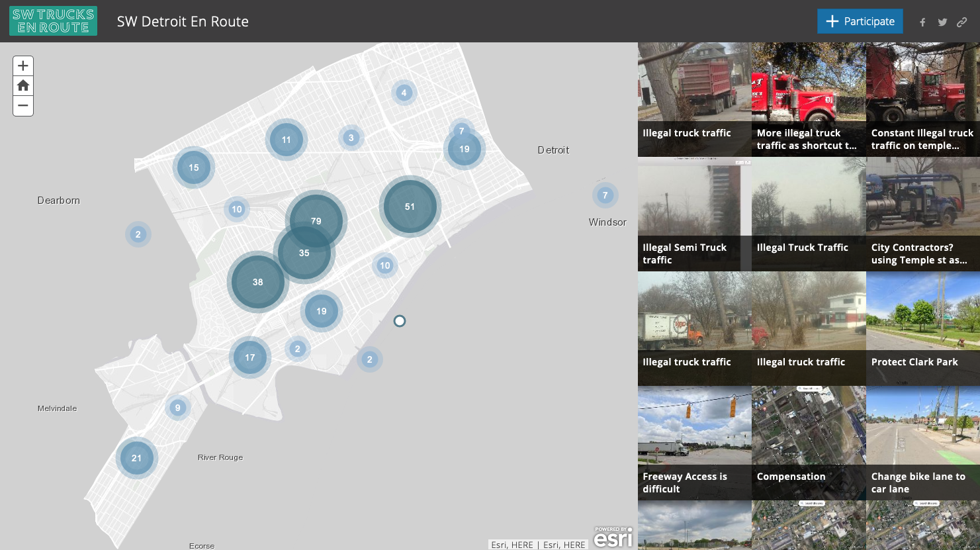Click the SW Detroit En Route title
Screen dimensions: 980x550
pos(183,22)
